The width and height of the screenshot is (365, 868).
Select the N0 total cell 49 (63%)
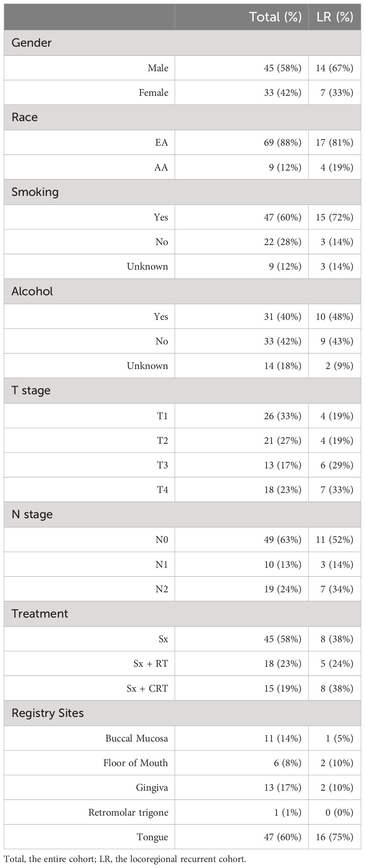(x=282, y=540)
